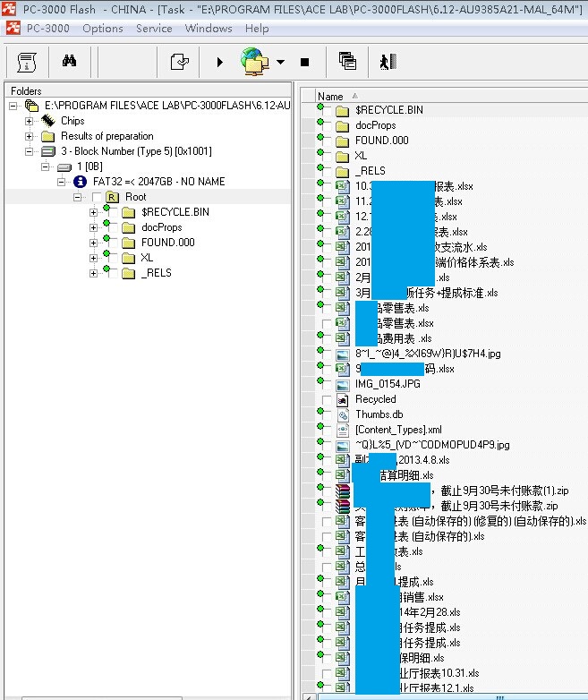Click the hand-on-document toolbar icon
The width and height of the screenshot is (588, 700).
(180, 62)
